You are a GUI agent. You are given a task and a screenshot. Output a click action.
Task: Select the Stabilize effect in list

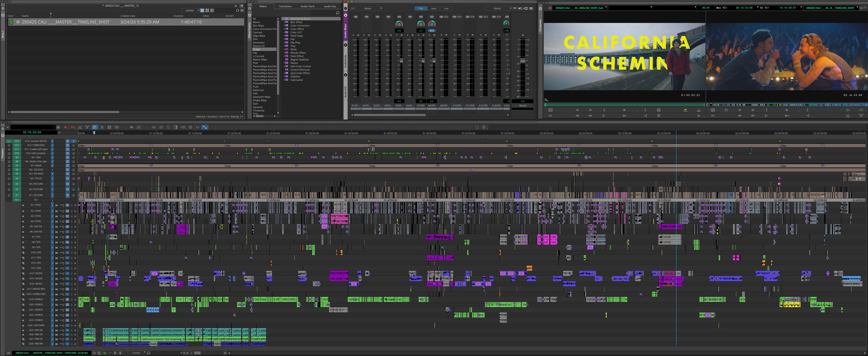(295, 77)
